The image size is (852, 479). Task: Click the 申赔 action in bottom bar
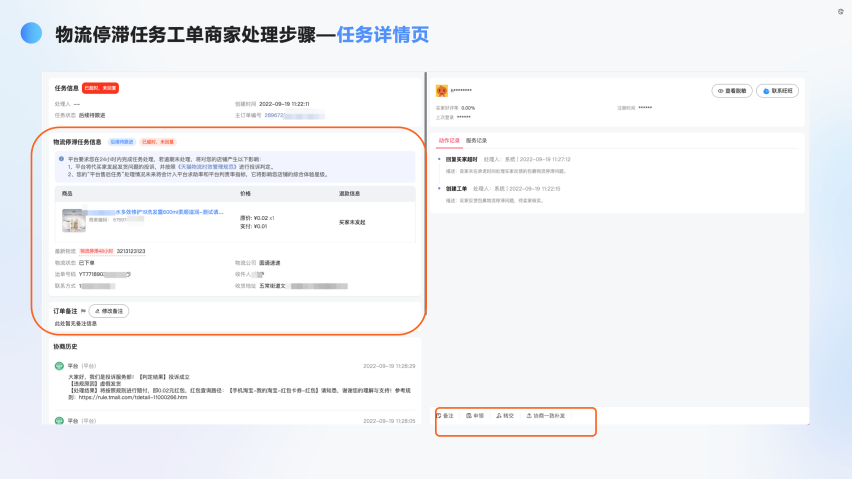[475, 415]
